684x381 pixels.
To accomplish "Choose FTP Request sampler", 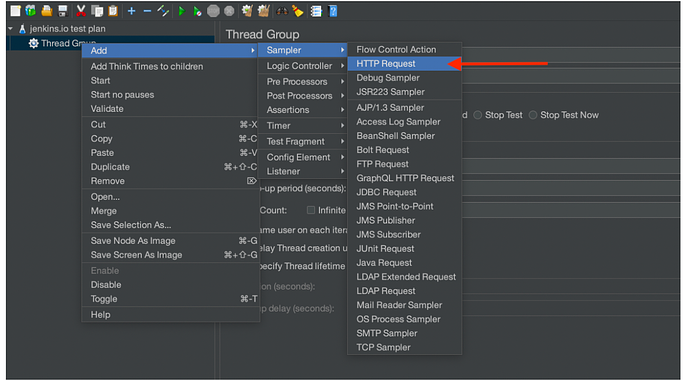I will coord(404,164).
